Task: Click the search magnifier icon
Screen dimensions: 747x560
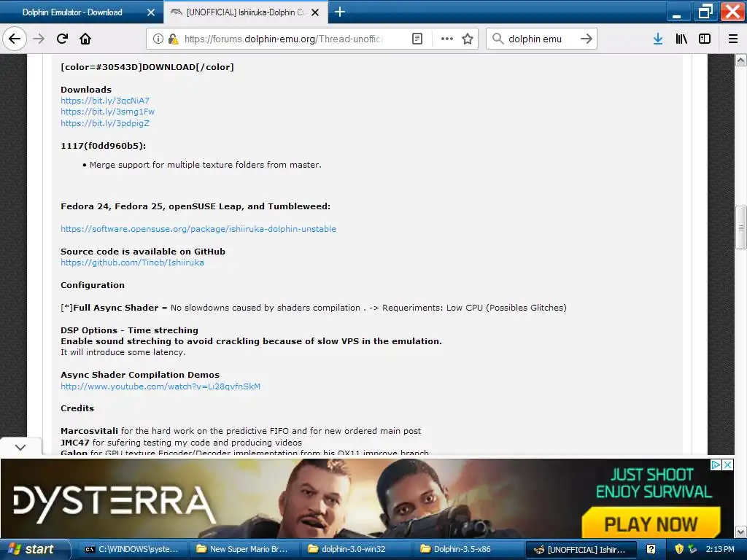Action: click(x=498, y=39)
